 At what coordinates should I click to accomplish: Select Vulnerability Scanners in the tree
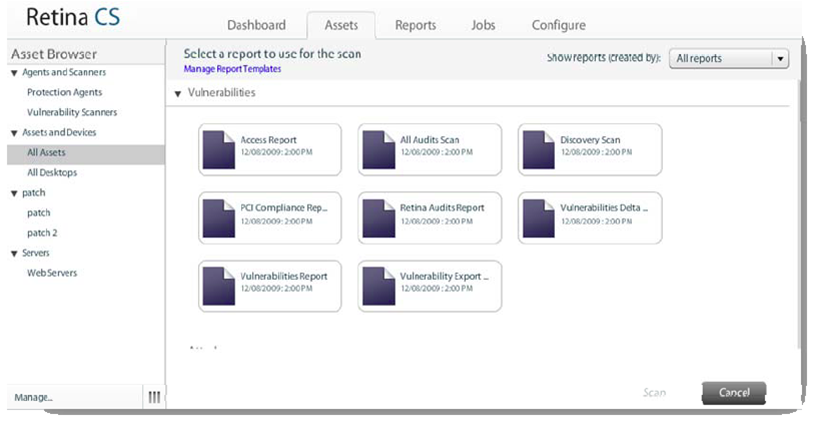point(72,112)
